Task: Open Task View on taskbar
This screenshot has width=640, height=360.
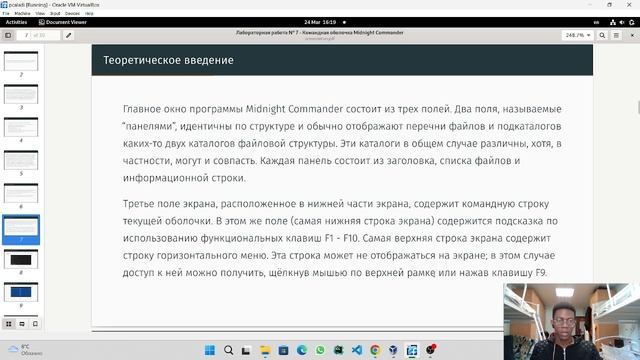Action: click(x=246, y=350)
